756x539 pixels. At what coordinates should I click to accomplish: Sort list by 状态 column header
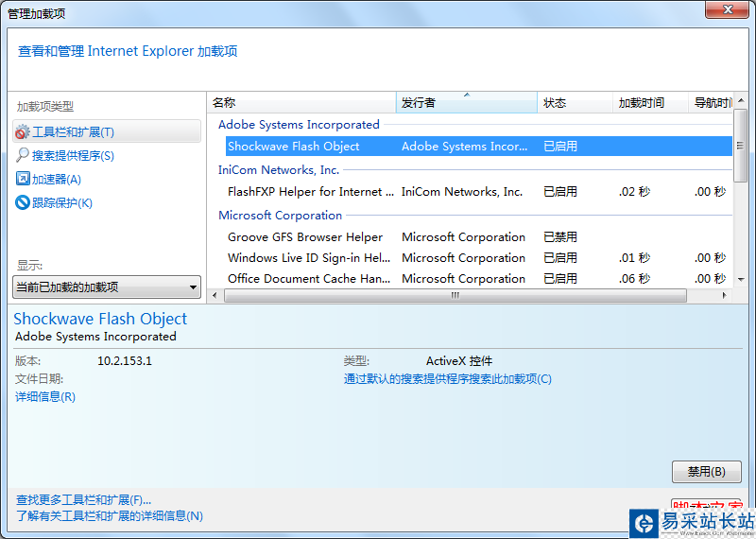[x=575, y=103]
